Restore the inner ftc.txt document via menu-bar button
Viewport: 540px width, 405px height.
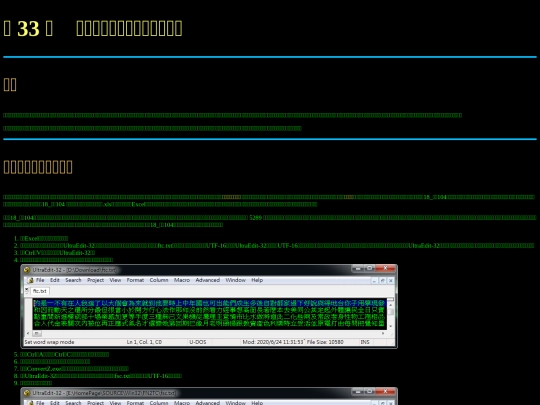click(x=383, y=281)
